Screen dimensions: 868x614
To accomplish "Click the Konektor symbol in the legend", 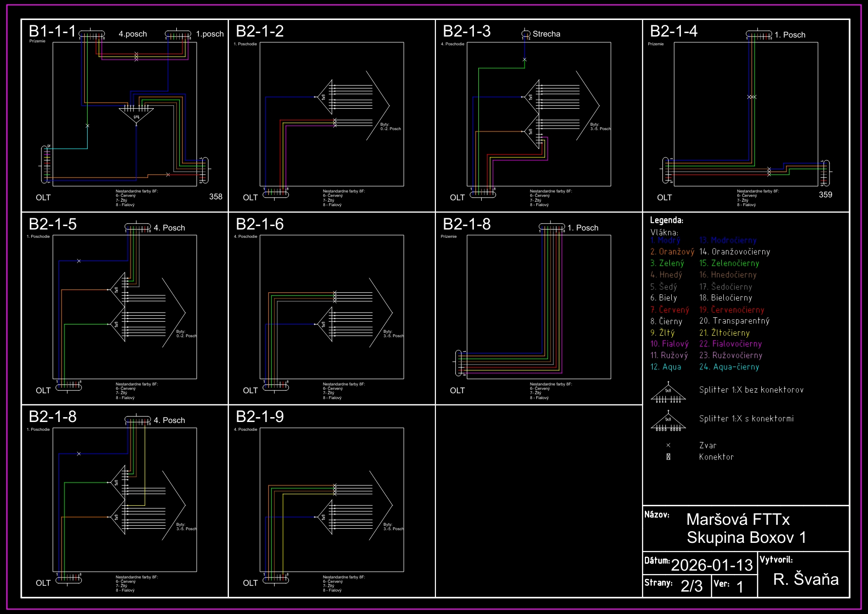I will pyautogui.click(x=668, y=457).
